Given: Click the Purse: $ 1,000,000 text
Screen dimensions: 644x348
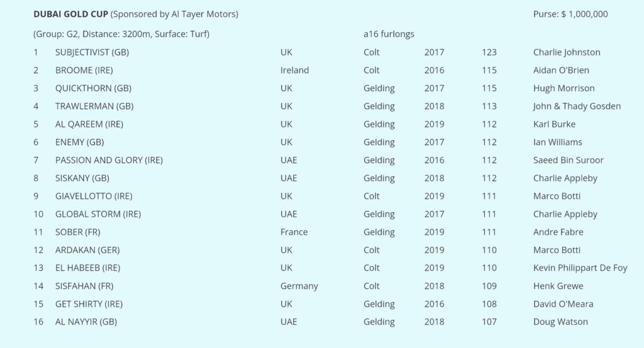Looking at the screenshot, I should tap(570, 14).
